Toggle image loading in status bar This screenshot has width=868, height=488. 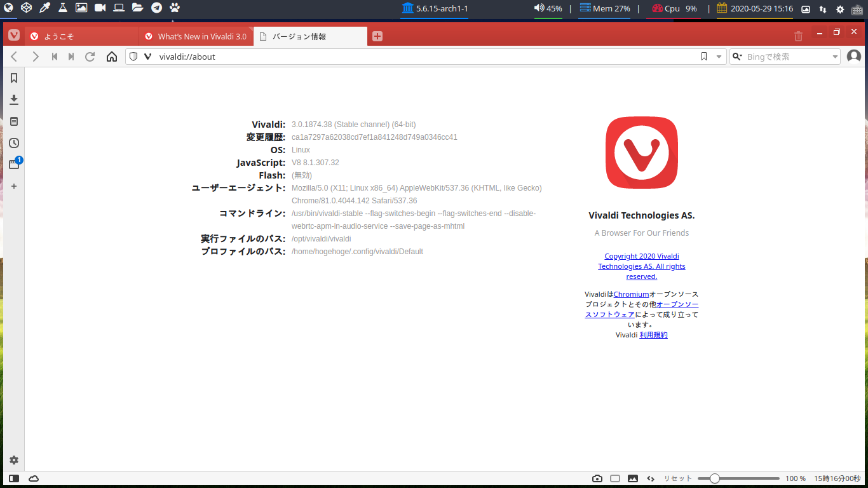pyautogui.click(x=633, y=478)
